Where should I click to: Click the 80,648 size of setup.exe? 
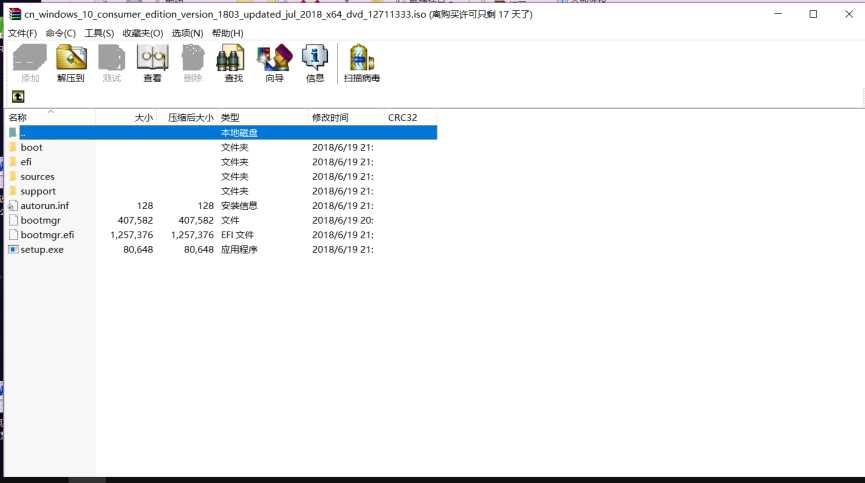pos(138,249)
